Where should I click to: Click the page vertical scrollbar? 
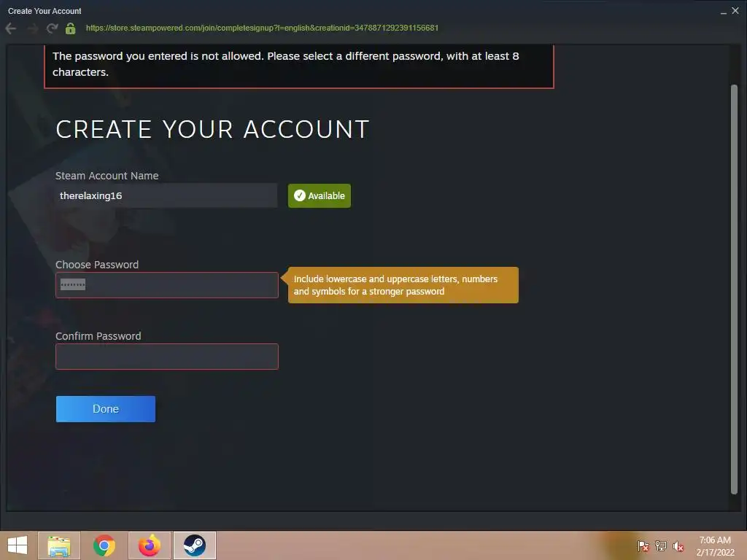click(x=734, y=289)
